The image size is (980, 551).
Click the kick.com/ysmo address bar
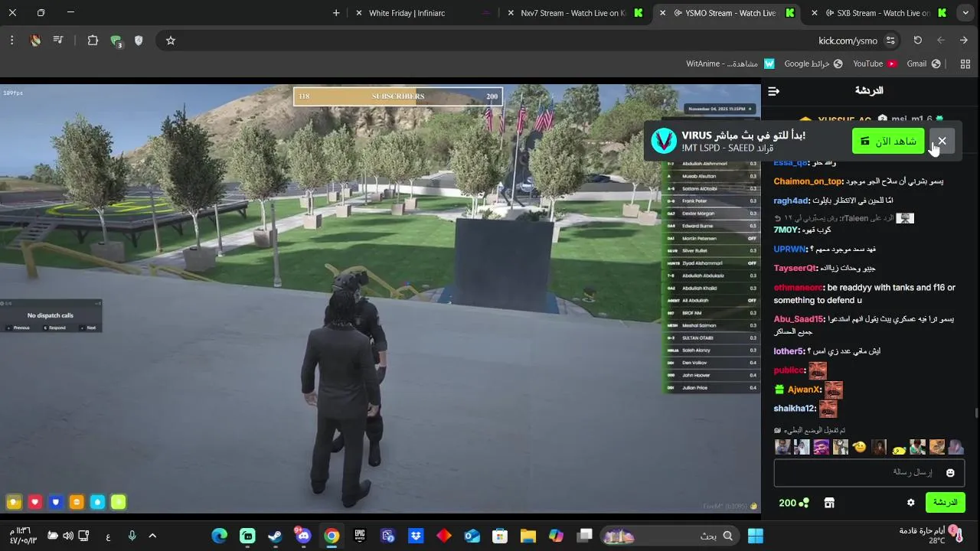pos(848,41)
